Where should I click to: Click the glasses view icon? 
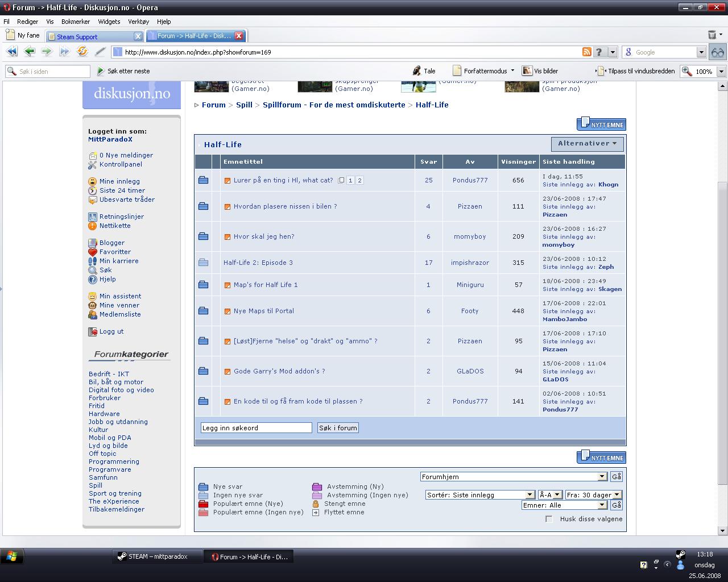coord(718,52)
